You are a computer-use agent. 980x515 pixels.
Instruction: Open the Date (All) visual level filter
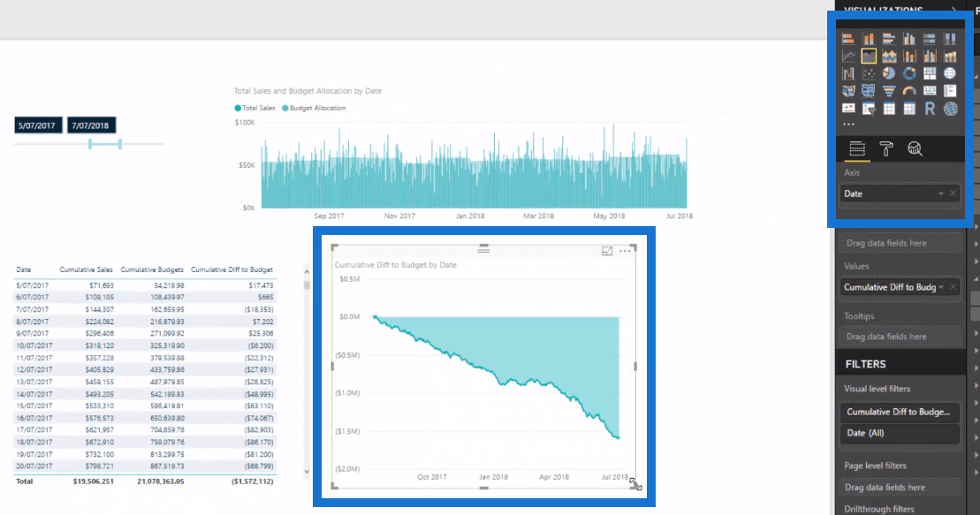(900, 433)
